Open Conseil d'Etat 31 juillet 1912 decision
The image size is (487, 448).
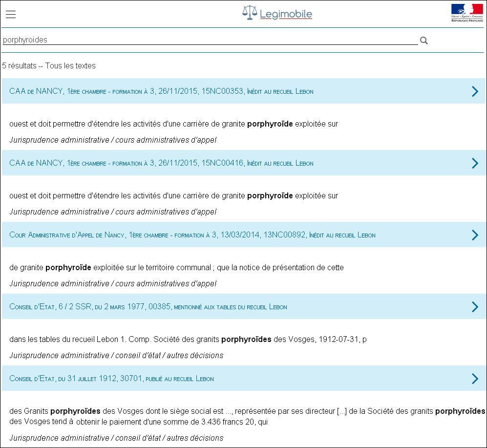point(111,379)
